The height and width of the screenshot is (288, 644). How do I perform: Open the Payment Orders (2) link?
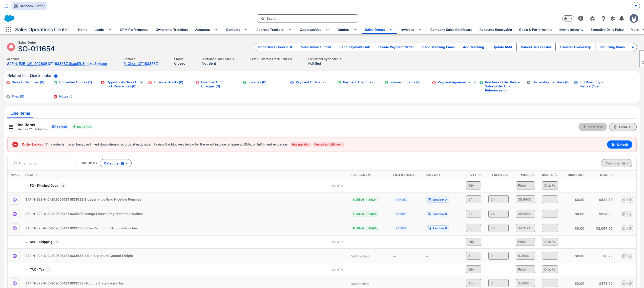310,82
